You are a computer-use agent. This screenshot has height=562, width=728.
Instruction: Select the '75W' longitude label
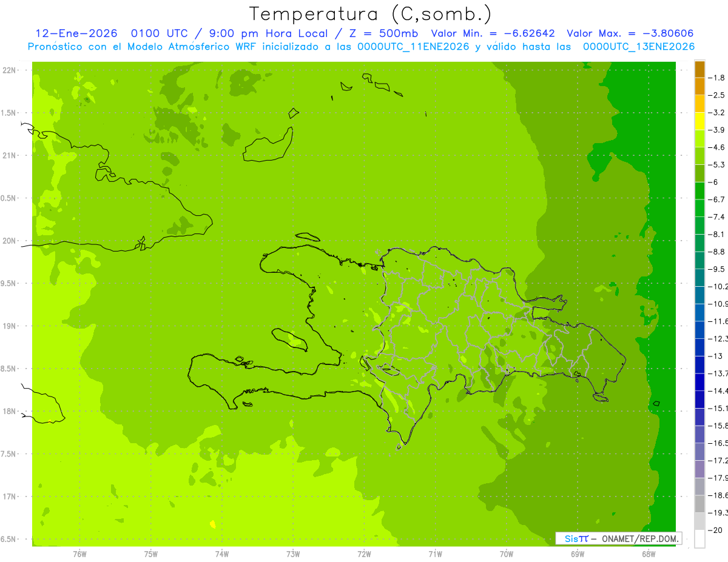151,554
